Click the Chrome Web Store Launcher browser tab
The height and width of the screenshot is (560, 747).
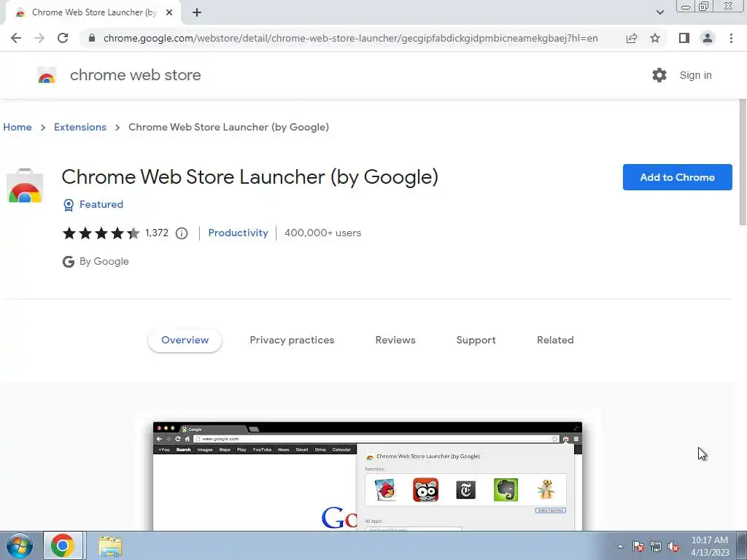93,13
